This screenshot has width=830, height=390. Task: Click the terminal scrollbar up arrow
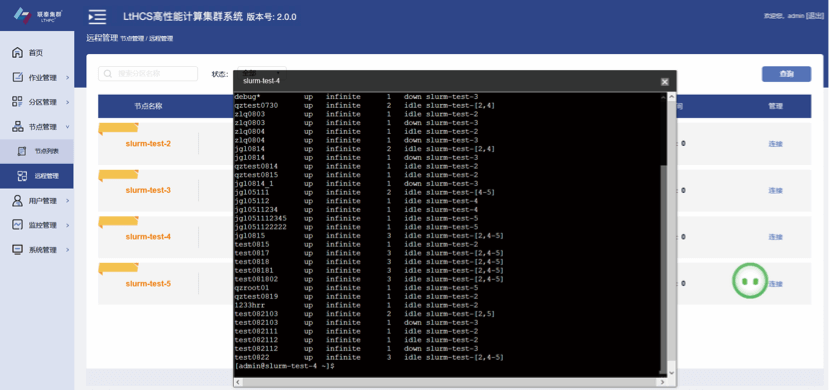(x=671, y=97)
